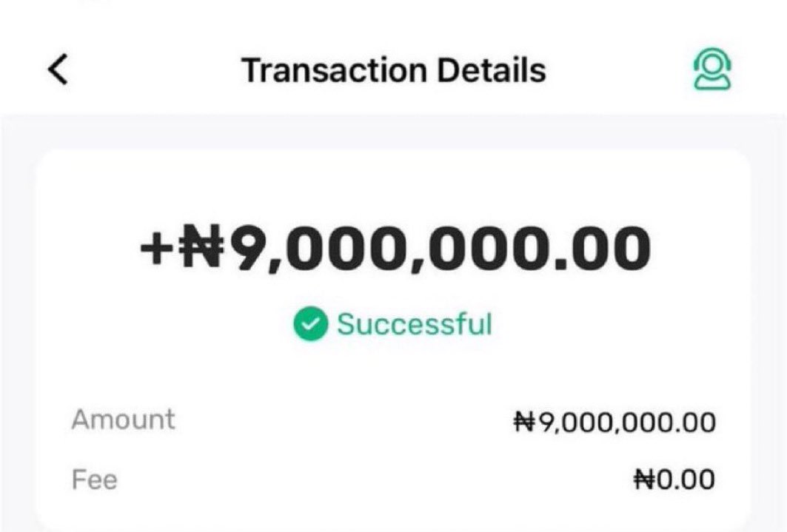Select the Amount row label
The height and width of the screenshot is (532, 787).
pos(123,420)
